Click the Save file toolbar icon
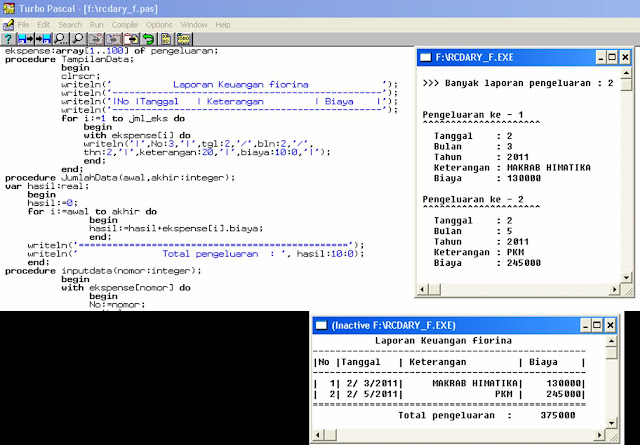The height and width of the screenshot is (445, 640). point(43,39)
